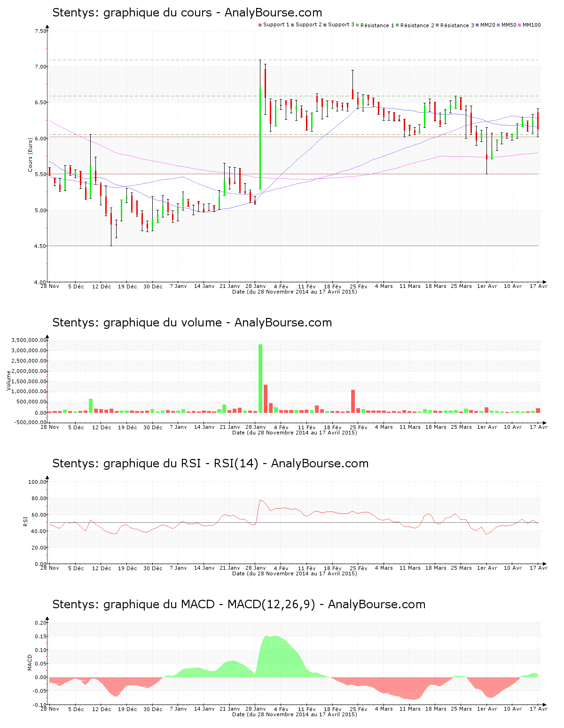Click the 'MACD' vertical axis label
The height and width of the screenshot is (728, 564).
(30, 662)
